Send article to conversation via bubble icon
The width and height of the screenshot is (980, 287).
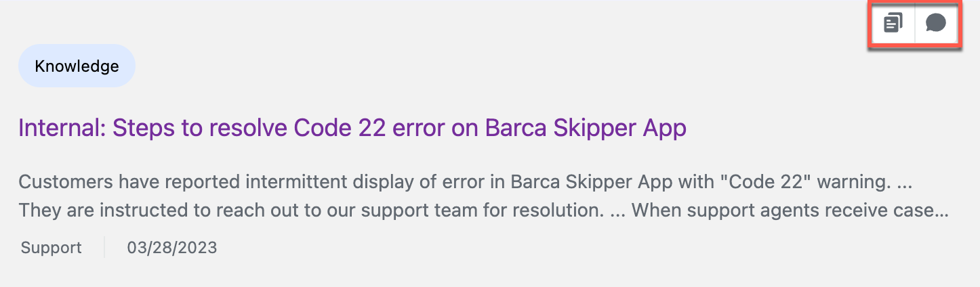(936, 24)
